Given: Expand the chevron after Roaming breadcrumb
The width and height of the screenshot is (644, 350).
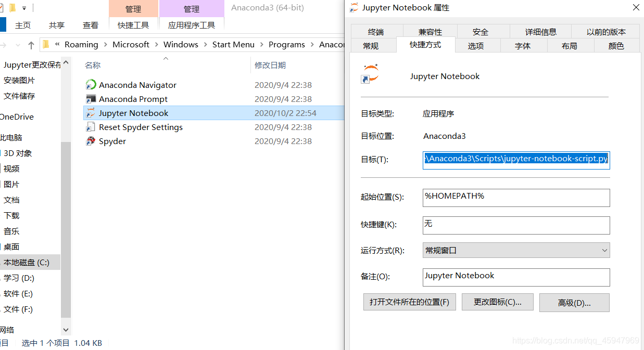Looking at the screenshot, I should pos(105,45).
